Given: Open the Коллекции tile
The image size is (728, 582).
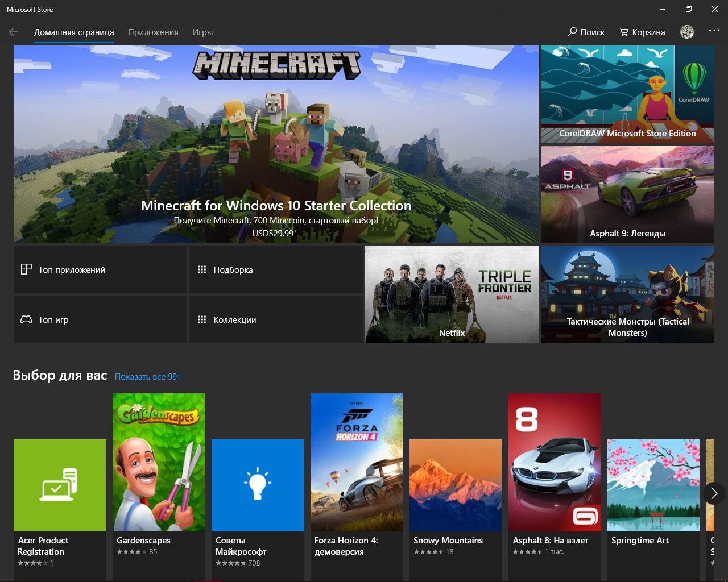Looking at the screenshot, I should (x=276, y=319).
